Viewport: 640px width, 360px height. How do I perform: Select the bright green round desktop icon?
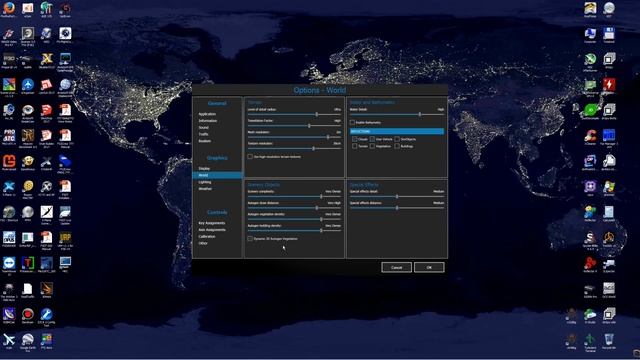pos(590,110)
